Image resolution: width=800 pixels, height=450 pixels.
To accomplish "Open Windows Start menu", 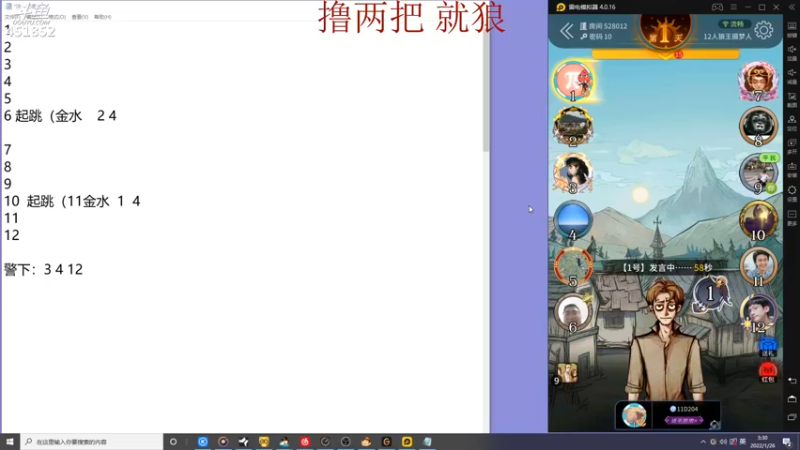I will pos(10,441).
